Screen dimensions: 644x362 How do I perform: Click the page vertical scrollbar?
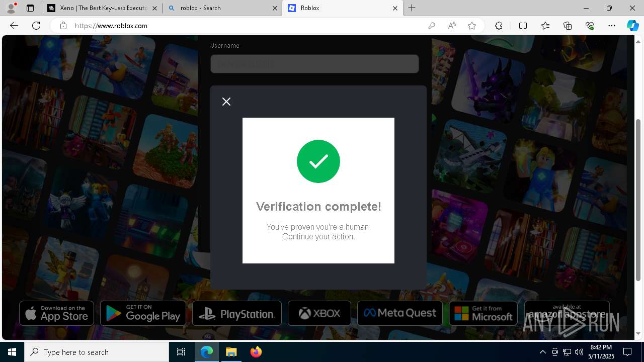pyautogui.click(x=638, y=200)
